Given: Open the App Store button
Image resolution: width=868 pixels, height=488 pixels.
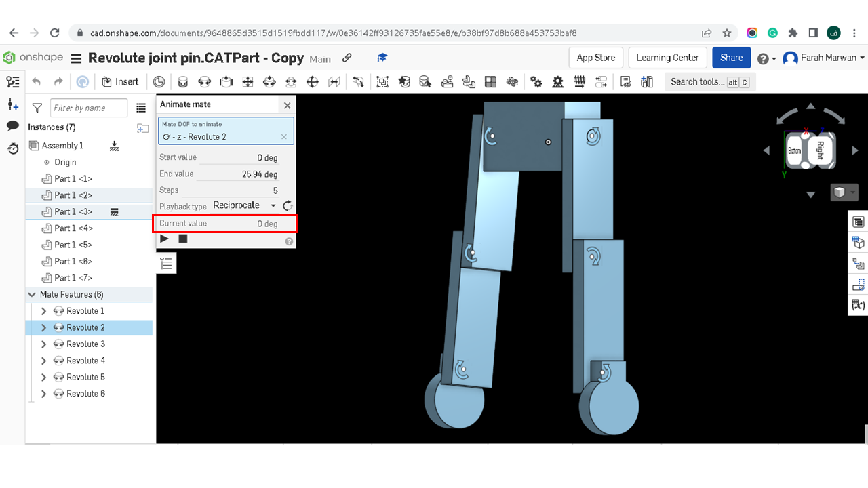Looking at the screenshot, I should 596,58.
